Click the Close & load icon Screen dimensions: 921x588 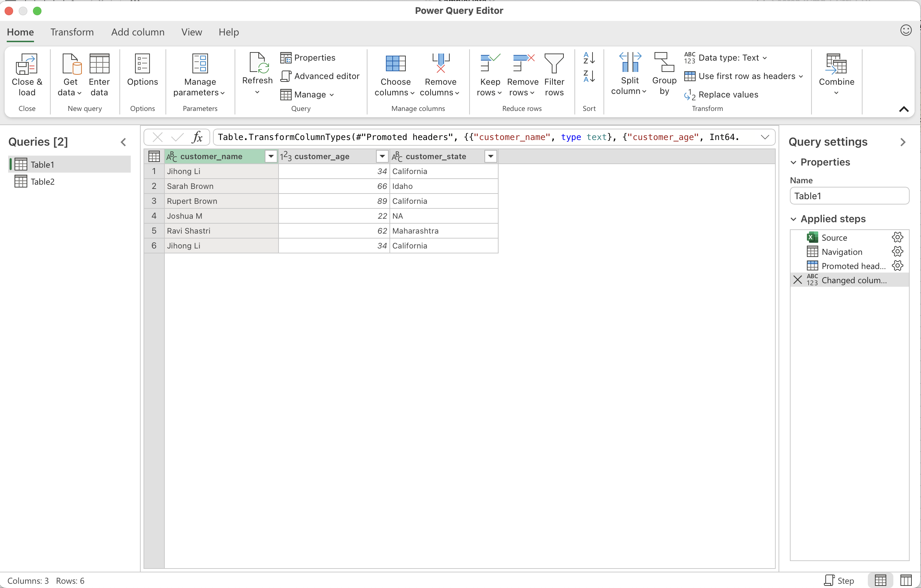point(27,64)
